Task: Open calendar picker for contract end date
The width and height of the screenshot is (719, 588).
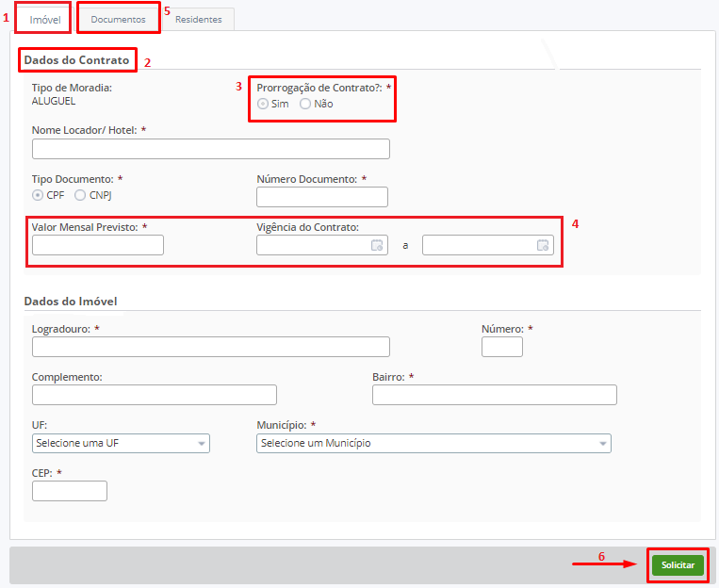Action: point(542,245)
